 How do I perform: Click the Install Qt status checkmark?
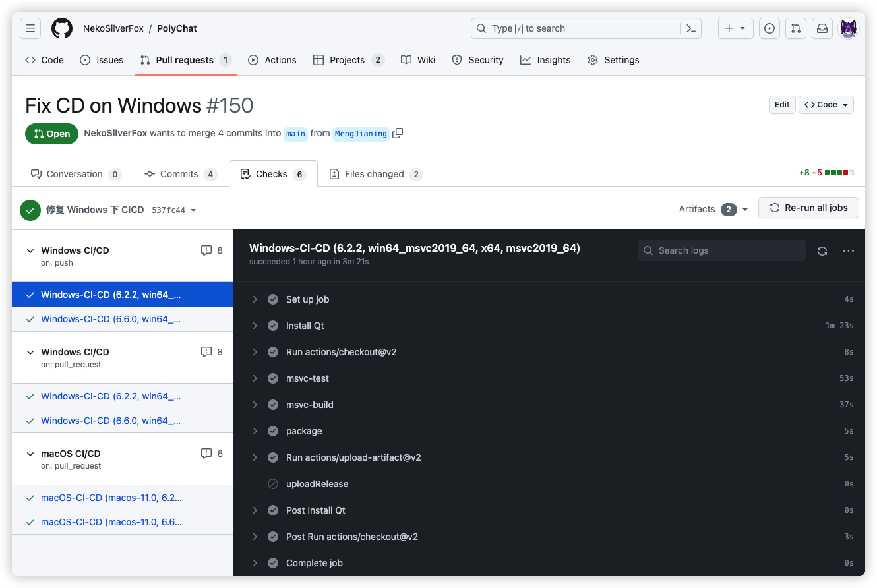[273, 326]
